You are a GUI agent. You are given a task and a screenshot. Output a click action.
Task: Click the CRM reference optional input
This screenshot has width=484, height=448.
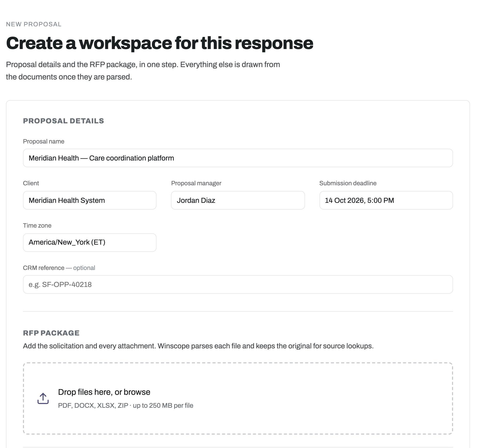pyautogui.click(x=238, y=284)
